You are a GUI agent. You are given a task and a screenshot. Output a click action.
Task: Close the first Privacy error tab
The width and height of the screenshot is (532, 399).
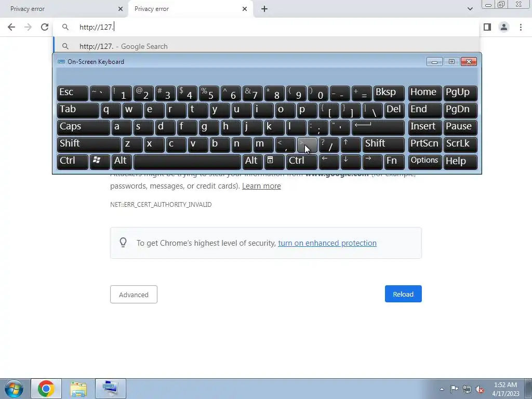(121, 9)
